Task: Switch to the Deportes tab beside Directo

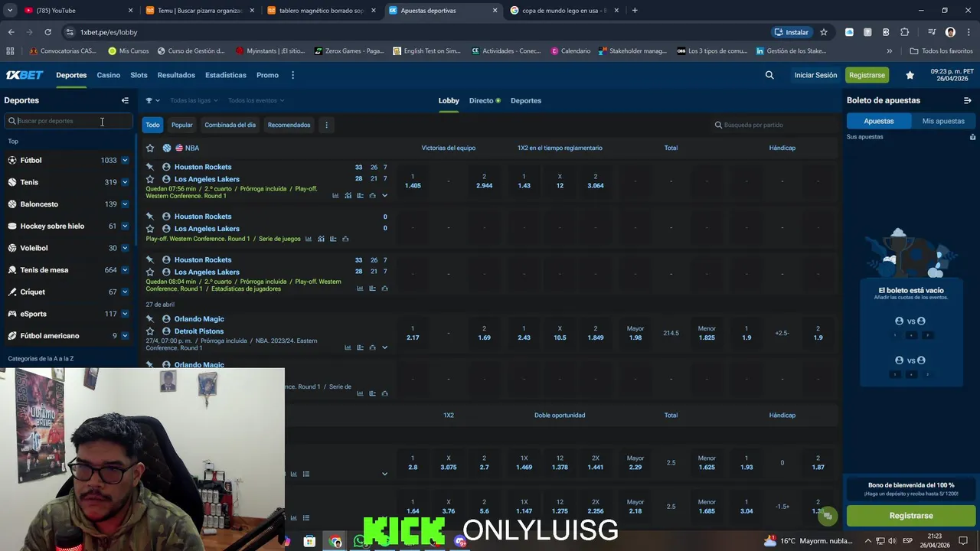Action: (526, 100)
